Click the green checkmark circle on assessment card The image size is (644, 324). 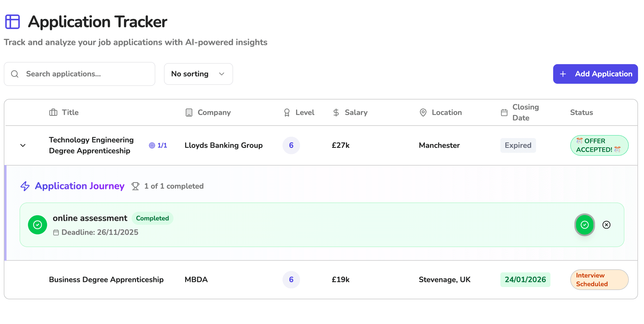click(38, 225)
